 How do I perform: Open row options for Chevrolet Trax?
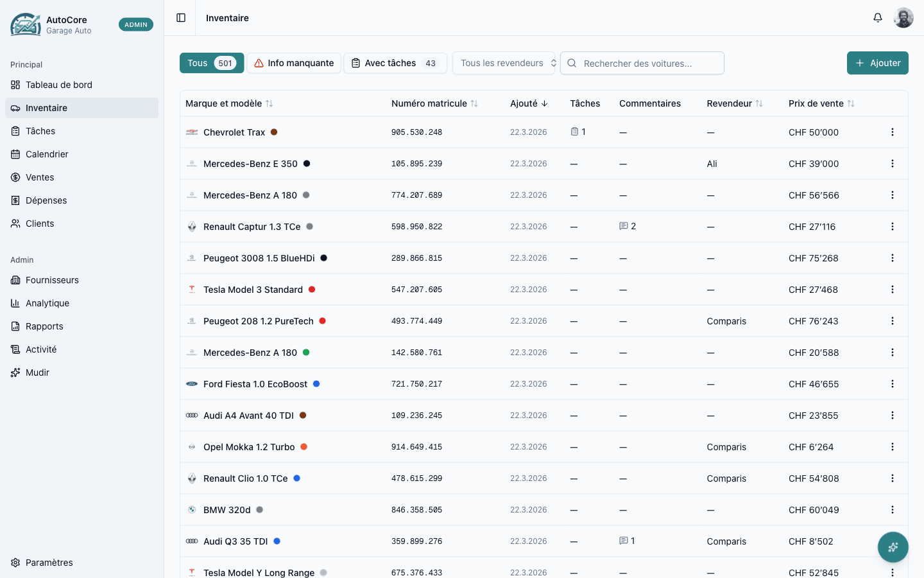click(x=892, y=132)
